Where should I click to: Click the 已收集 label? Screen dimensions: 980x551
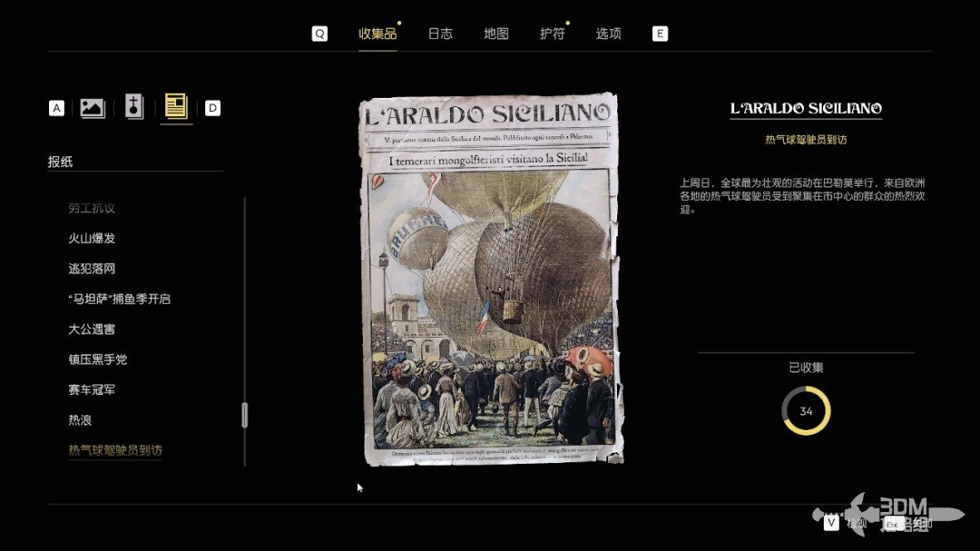(x=806, y=368)
